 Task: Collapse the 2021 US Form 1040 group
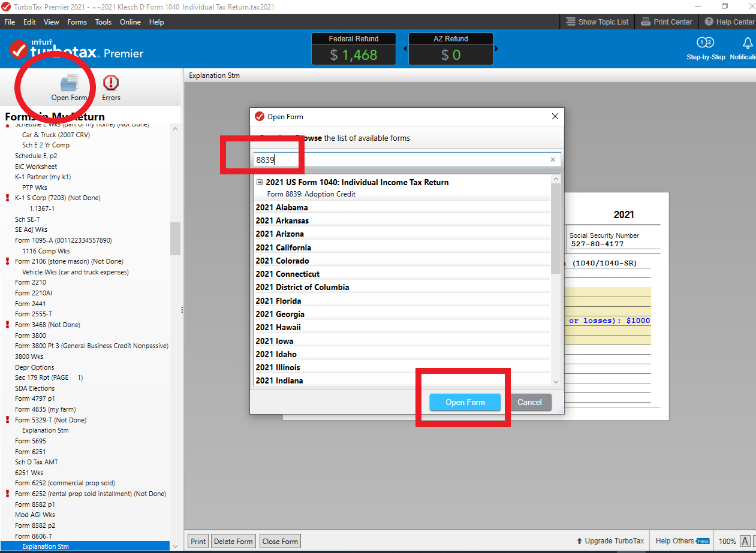click(x=260, y=182)
